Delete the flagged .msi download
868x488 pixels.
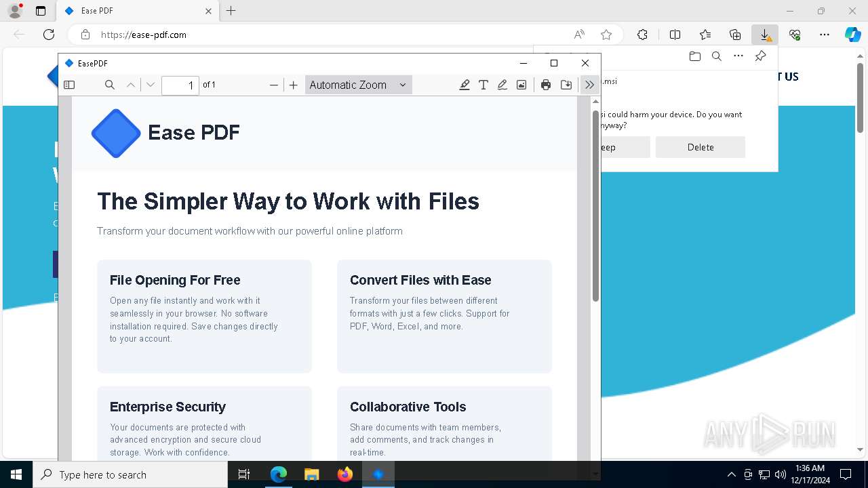pos(701,147)
